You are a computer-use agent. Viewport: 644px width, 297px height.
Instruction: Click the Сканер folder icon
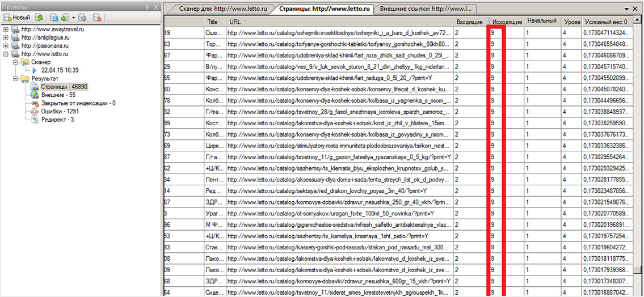click(x=25, y=62)
